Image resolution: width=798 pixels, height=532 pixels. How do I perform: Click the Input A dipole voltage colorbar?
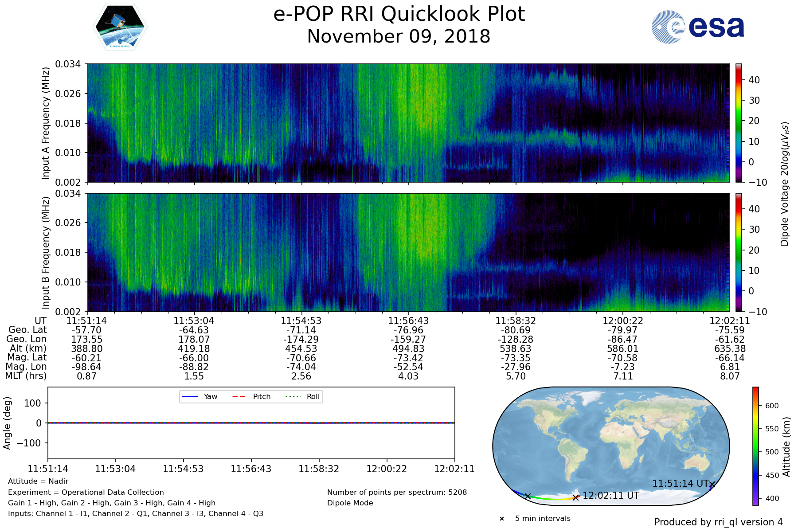[x=739, y=123]
